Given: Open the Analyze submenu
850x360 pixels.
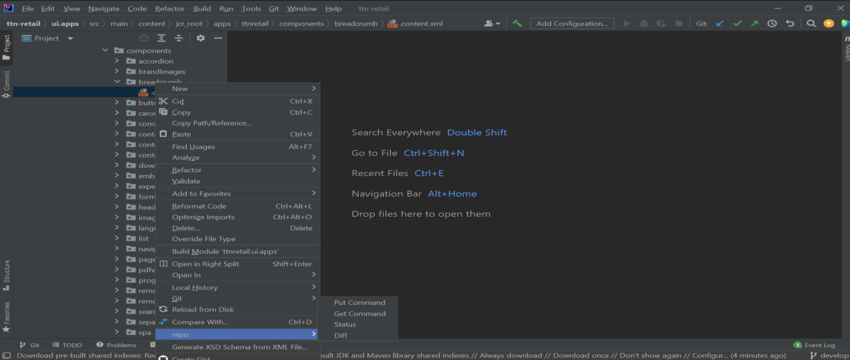Looking at the screenshot, I should (x=237, y=157).
